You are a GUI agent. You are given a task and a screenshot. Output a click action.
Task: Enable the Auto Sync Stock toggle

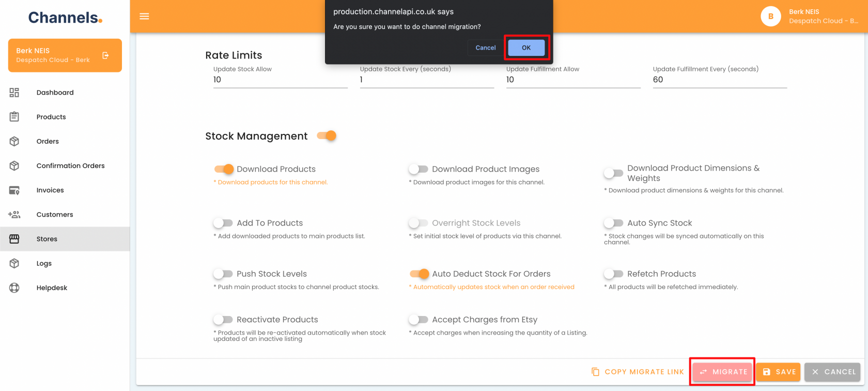coord(613,223)
